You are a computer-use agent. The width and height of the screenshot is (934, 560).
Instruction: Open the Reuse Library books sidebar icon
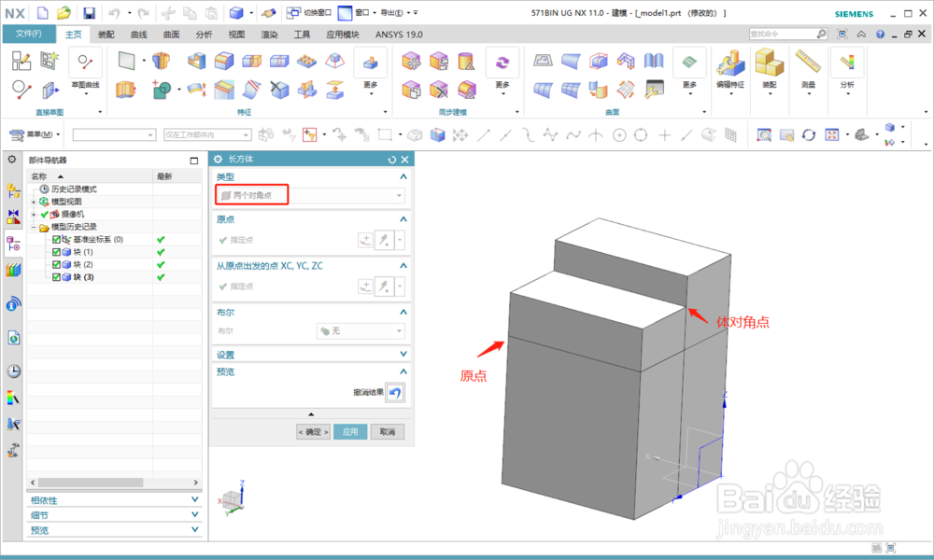(13, 270)
